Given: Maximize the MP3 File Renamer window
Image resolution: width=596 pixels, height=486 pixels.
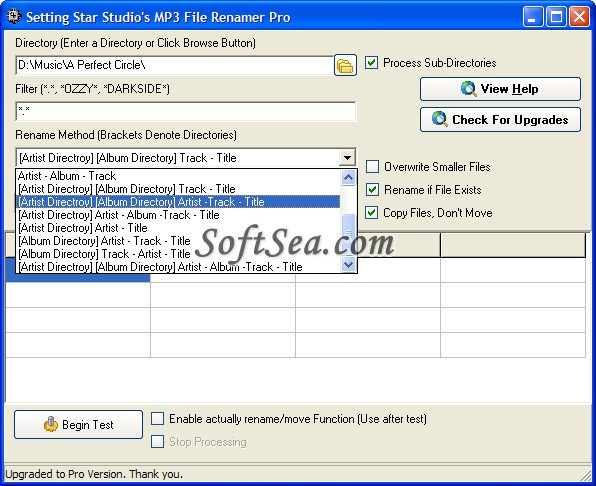Looking at the screenshot, I should (x=556, y=17).
